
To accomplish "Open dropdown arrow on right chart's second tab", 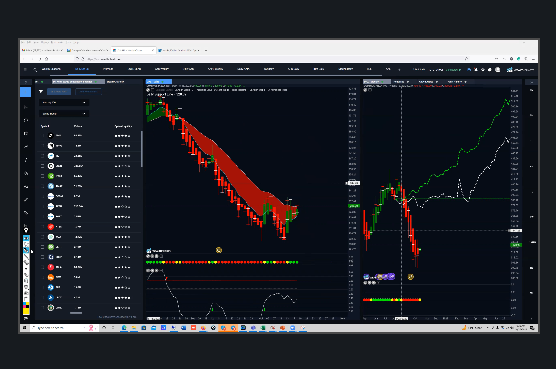I will 408,82.
